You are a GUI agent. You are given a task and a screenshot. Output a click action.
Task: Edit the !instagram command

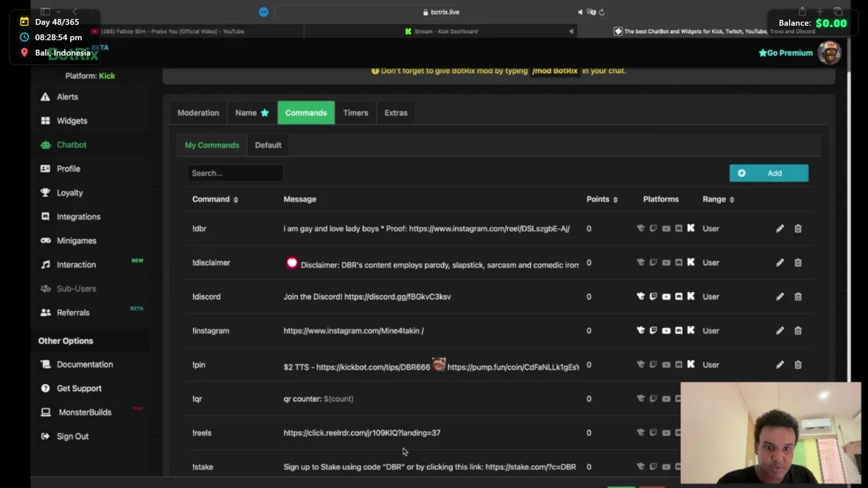pos(780,331)
